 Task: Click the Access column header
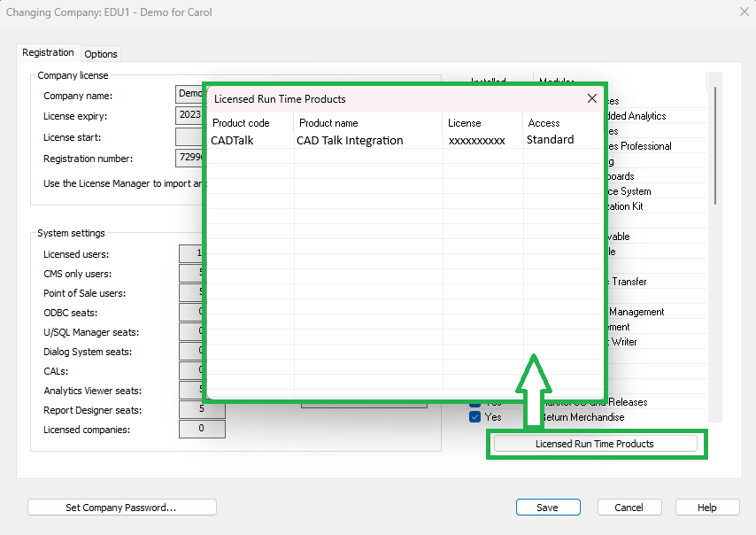544,123
